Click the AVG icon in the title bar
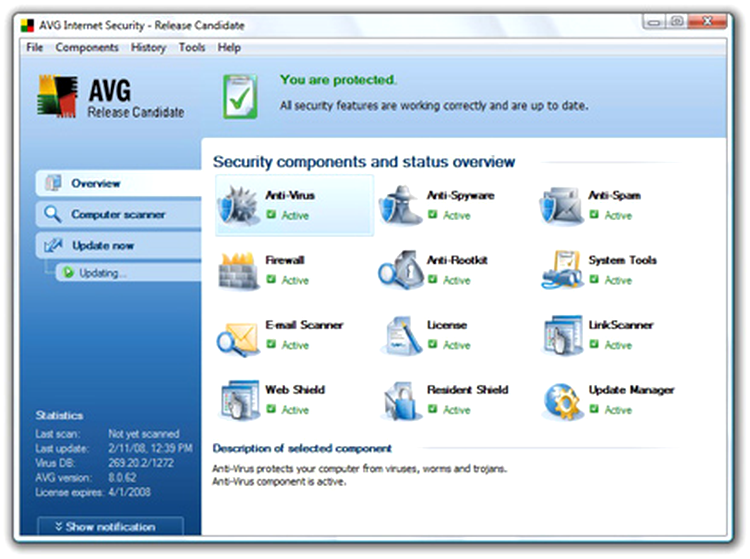This screenshot has height=559, width=750. coord(27,25)
